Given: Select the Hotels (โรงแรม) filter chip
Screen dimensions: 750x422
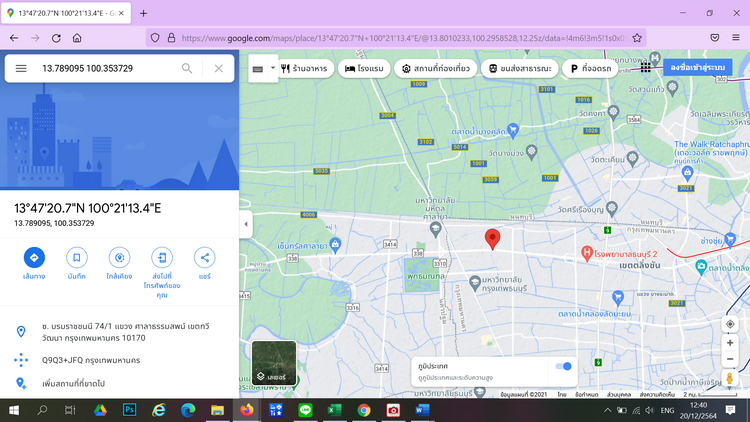Looking at the screenshot, I should point(364,68).
